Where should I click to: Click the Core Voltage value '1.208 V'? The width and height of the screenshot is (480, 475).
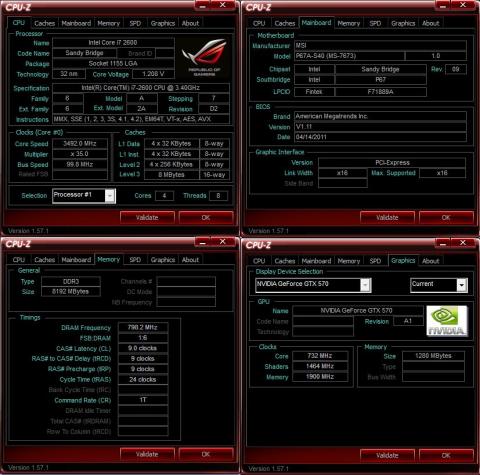point(153,74)
